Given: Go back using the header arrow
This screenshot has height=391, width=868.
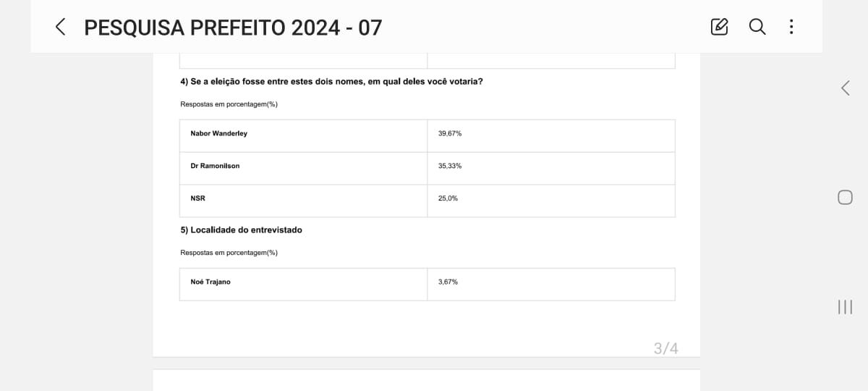Looking at the screenshot, I should coord(60,28).
